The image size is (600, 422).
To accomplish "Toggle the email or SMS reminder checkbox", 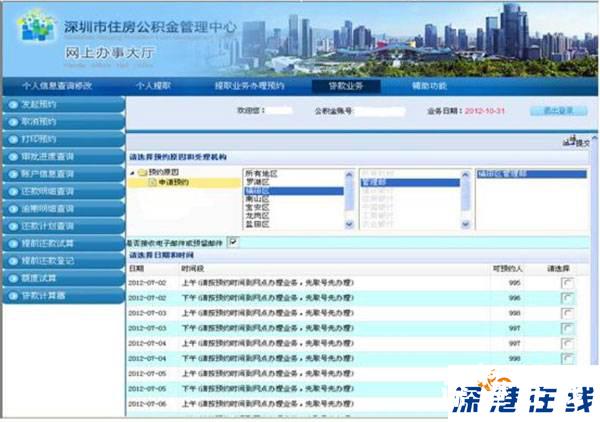I will point(233,242).
